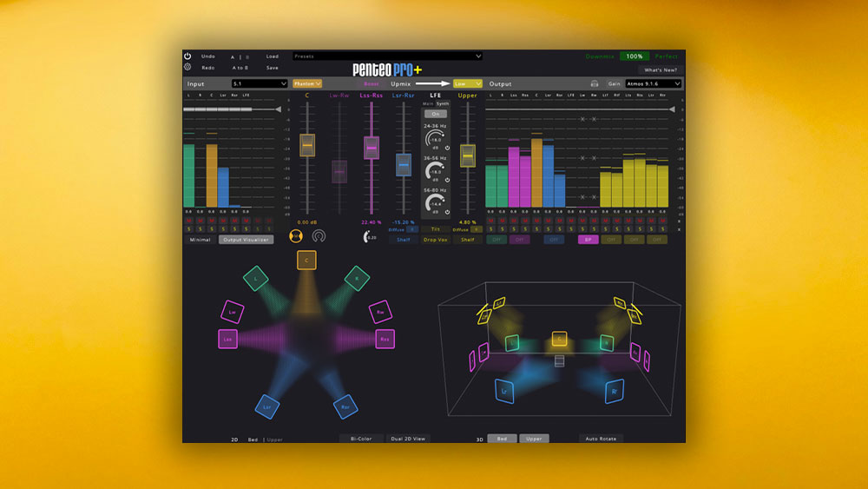Screen dimensions: 868x489
Task: Click the yellow Upper fader handle
Action: pyautogui.click(x=468, y=155)
